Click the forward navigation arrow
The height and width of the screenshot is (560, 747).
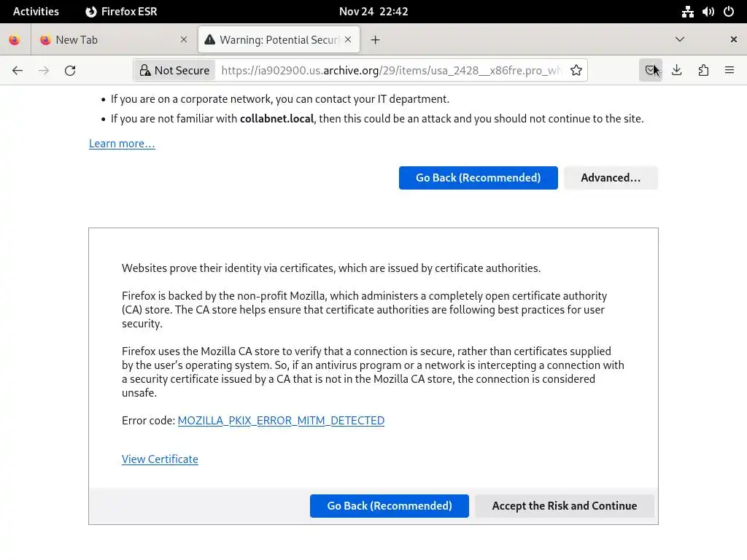pyautogui.click(x=44, y=71)
